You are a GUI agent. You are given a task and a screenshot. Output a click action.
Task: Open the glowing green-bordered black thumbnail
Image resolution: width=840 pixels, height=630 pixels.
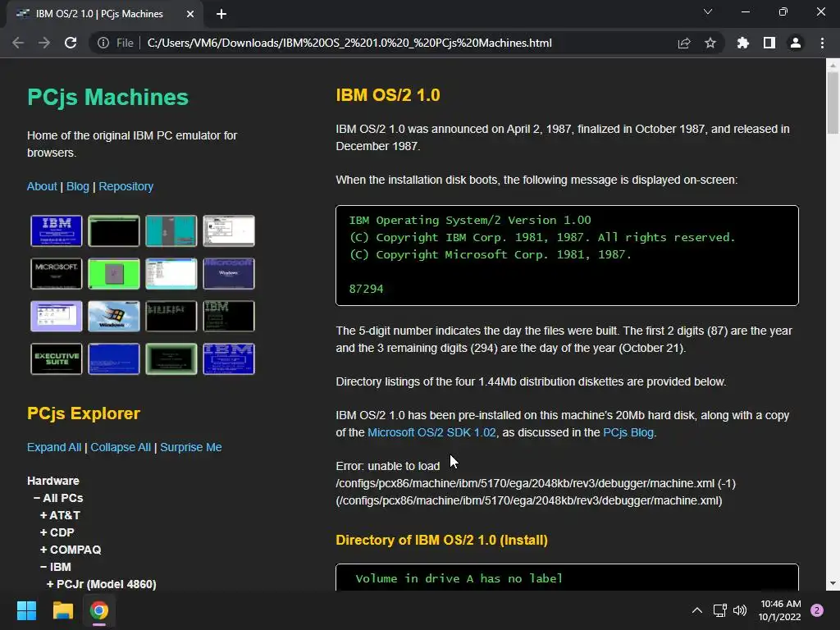point(171,359)
